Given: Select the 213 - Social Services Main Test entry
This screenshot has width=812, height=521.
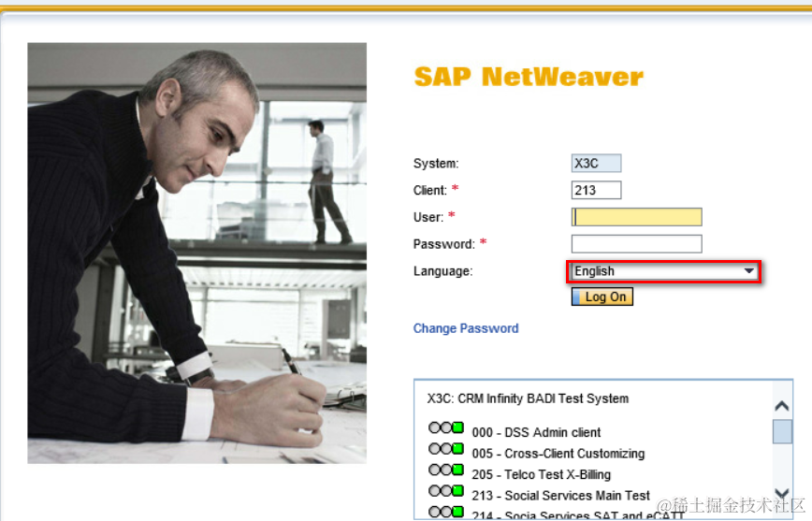Looking at the screenshot, I should pyautogui.click(x=560, y=496).
